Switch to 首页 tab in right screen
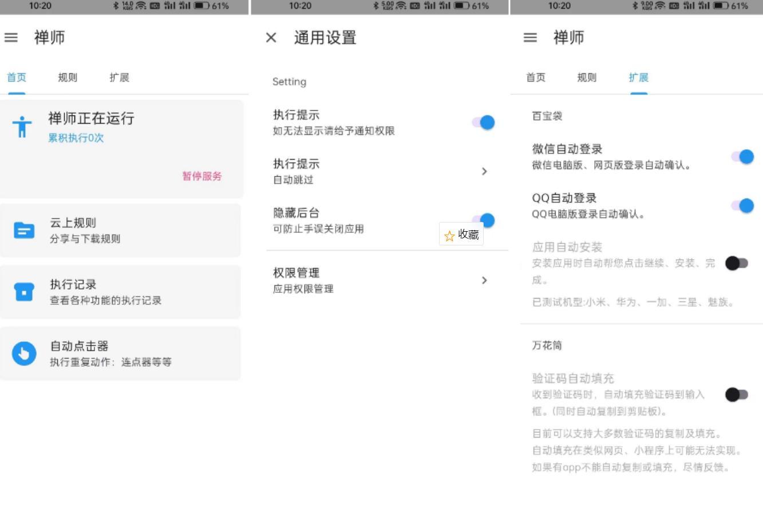Image resolution: width=763 pixels, height=532 pixels. coord(536,77)
